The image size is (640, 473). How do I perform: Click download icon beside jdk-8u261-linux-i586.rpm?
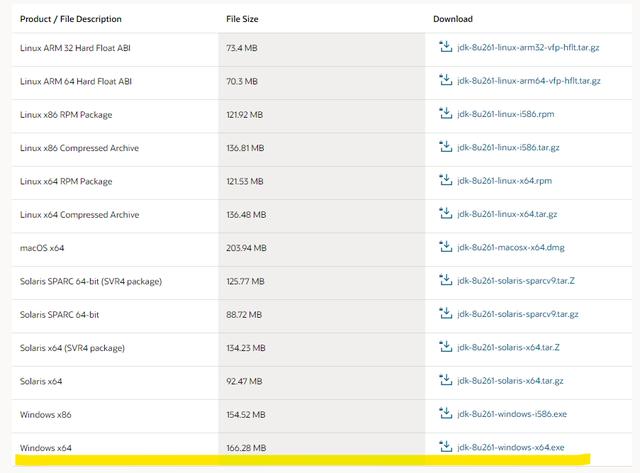(445, 113)
